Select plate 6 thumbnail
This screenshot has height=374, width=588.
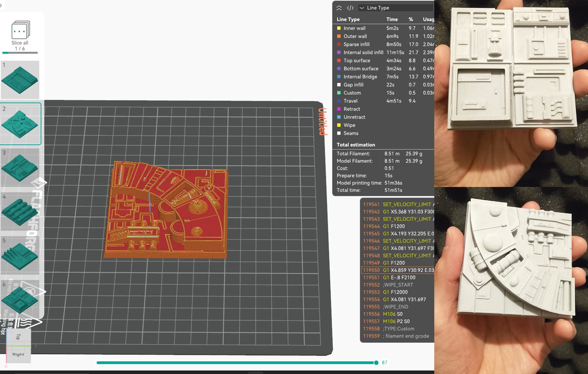click(20, 299)
